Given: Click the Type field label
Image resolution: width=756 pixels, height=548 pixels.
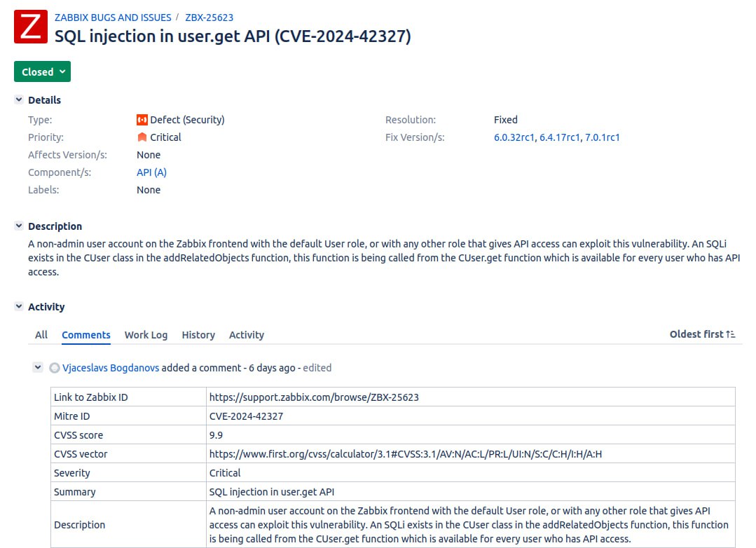Looking at the screenshot, I should point(40,120).
